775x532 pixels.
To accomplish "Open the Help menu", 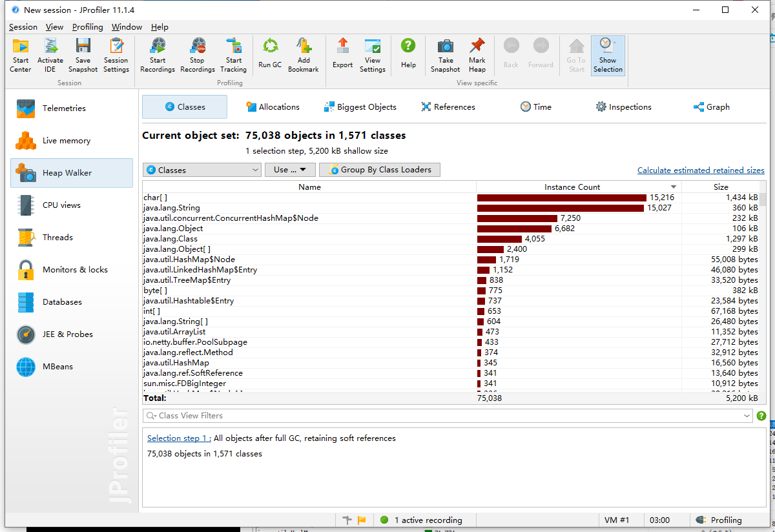I will click(160, 27).
